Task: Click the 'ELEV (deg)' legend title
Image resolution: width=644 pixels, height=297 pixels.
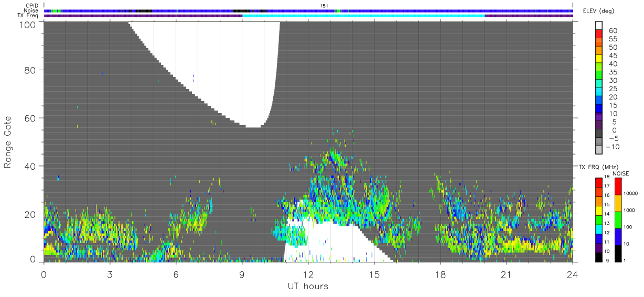Action: coord(598,11)
